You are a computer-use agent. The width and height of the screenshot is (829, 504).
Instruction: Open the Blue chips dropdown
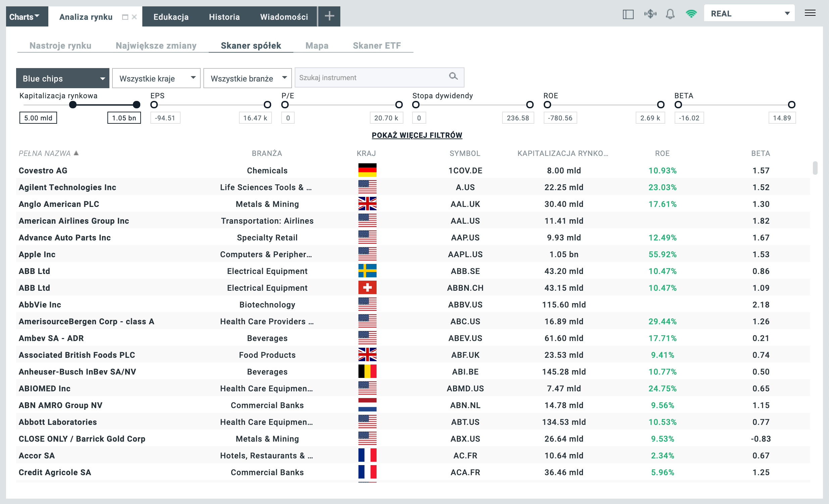tap(62, 78)
